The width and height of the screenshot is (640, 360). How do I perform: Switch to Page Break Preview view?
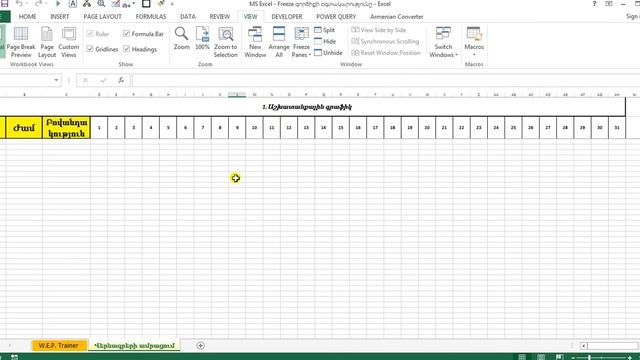(x=21, y=42)
